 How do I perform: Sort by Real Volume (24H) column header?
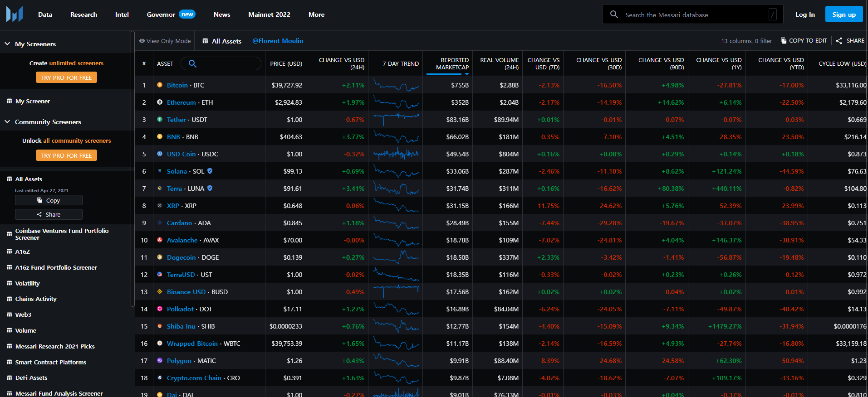[x=499, y=63]
